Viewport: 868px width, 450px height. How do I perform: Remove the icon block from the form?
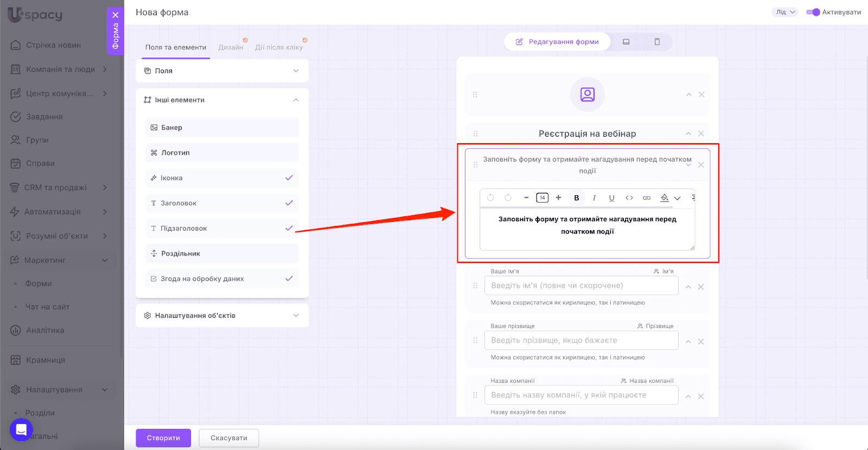(701, 94)
